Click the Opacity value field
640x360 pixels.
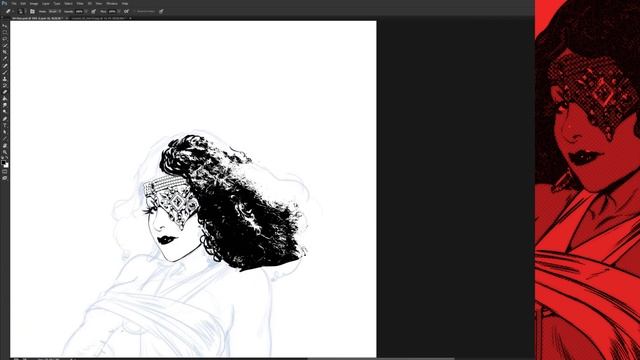coord(79,11)
